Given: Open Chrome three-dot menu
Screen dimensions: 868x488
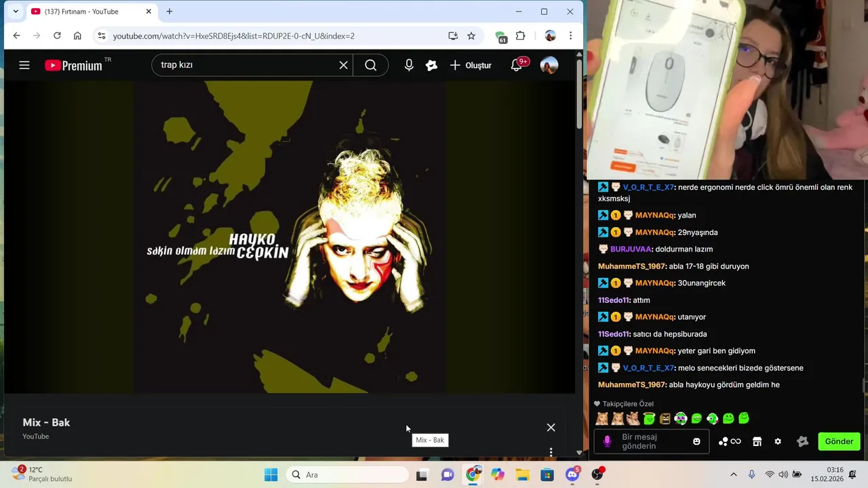Looking at the screenshot, I should click(570, 36).
